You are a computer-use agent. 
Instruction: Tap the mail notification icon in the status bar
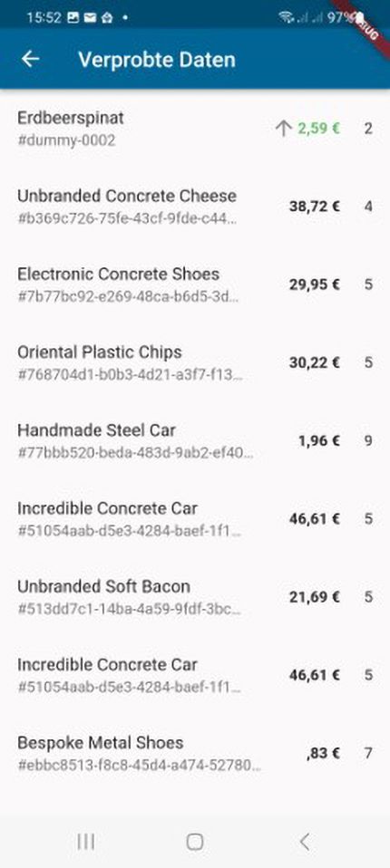[x=90, y=18]
